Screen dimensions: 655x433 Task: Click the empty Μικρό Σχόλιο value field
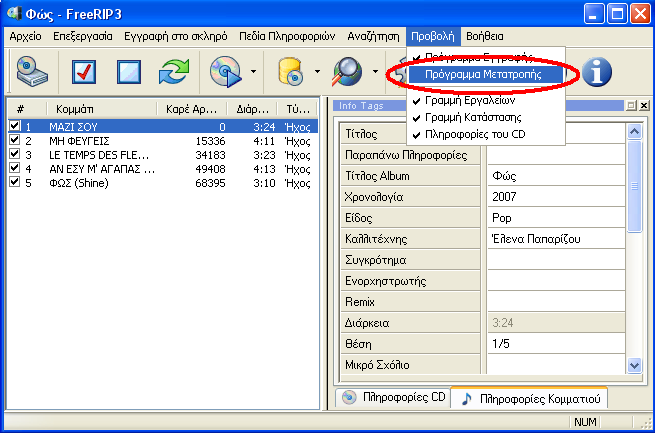(556, 365)
